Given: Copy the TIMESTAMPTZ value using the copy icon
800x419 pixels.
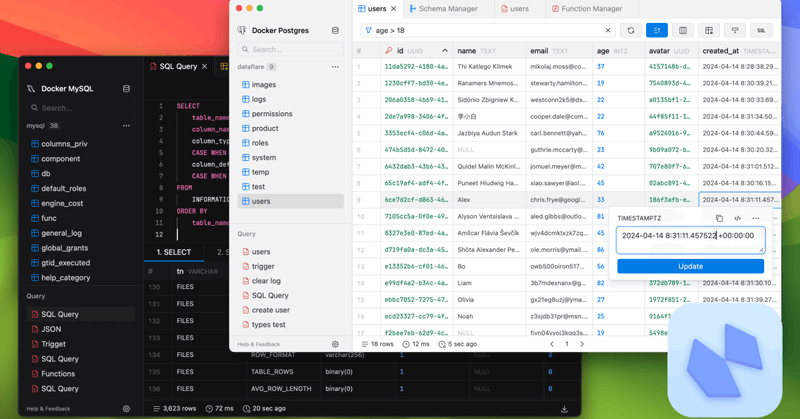Looking at the screenshot, I should coord(719,218).
